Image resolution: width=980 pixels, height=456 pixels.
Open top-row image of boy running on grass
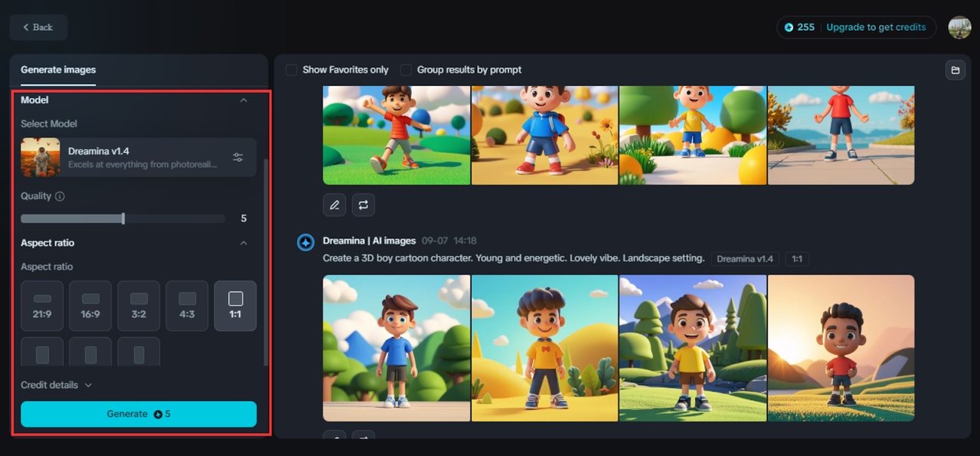tap(397, 135)
